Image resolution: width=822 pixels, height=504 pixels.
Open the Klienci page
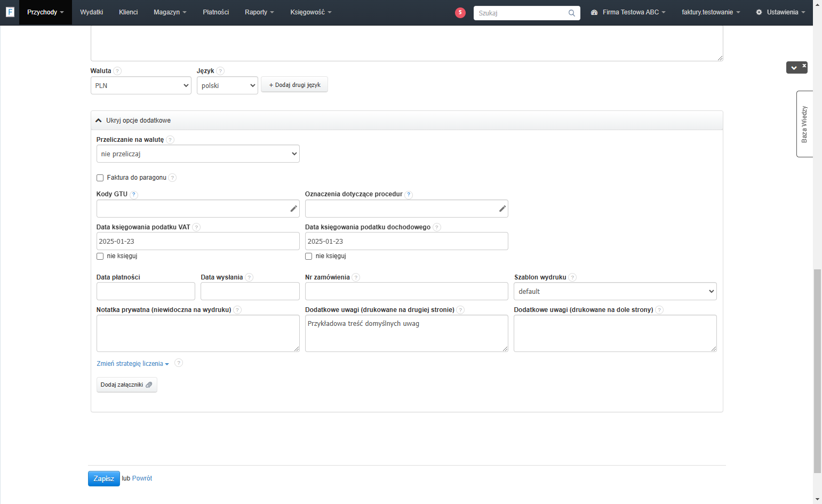128,12
